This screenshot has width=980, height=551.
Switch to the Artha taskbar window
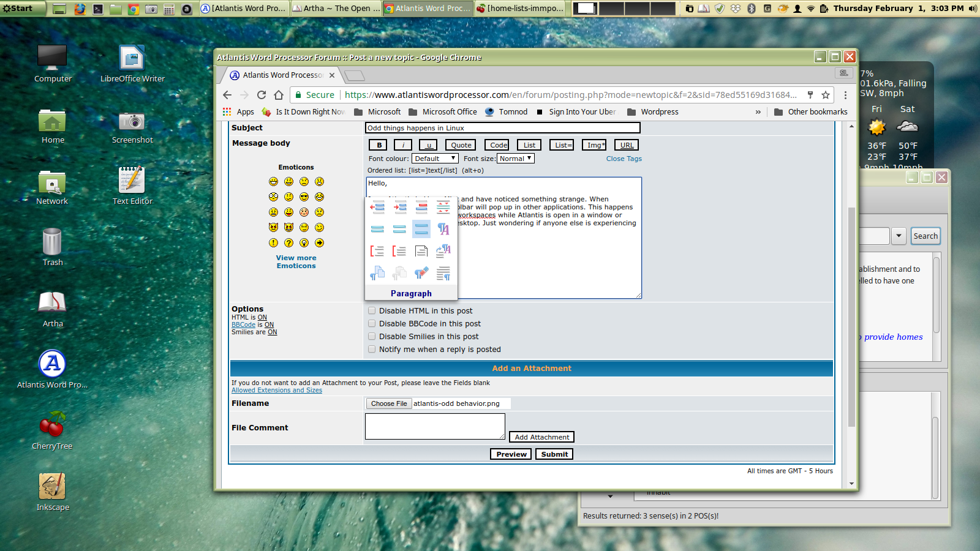coord(336,9)
